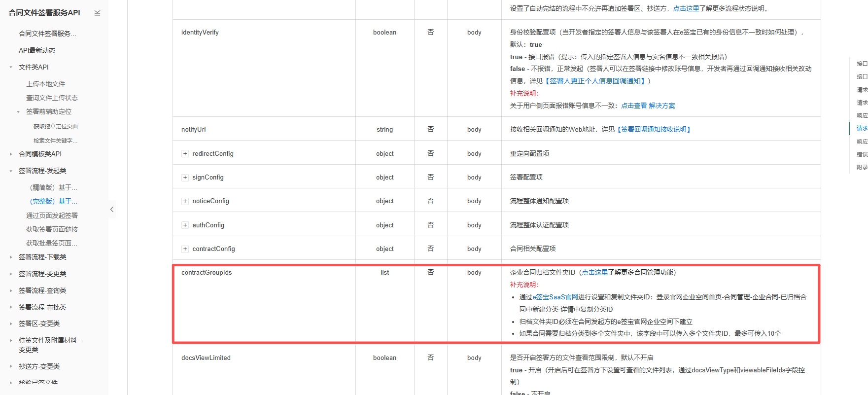Click the 合同相关配置项 description text
The width and height of the screenshot is (868, 395).
click(x=533, y=249)
